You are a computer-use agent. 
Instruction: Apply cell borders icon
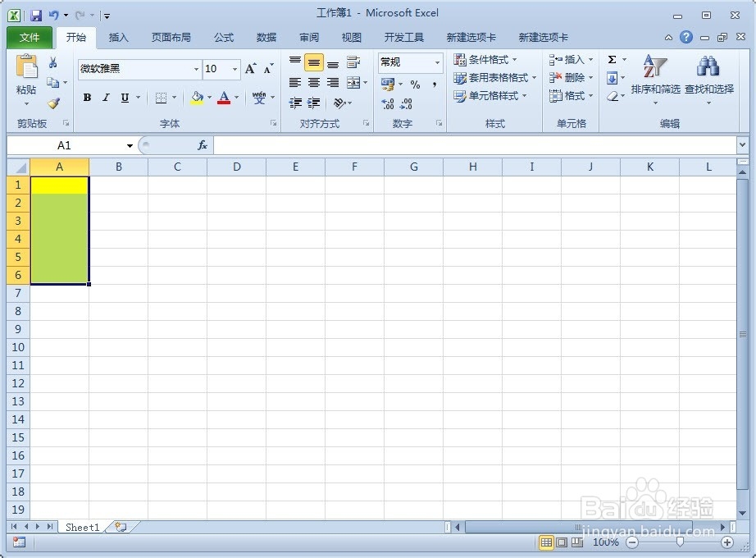coord(161,98)
